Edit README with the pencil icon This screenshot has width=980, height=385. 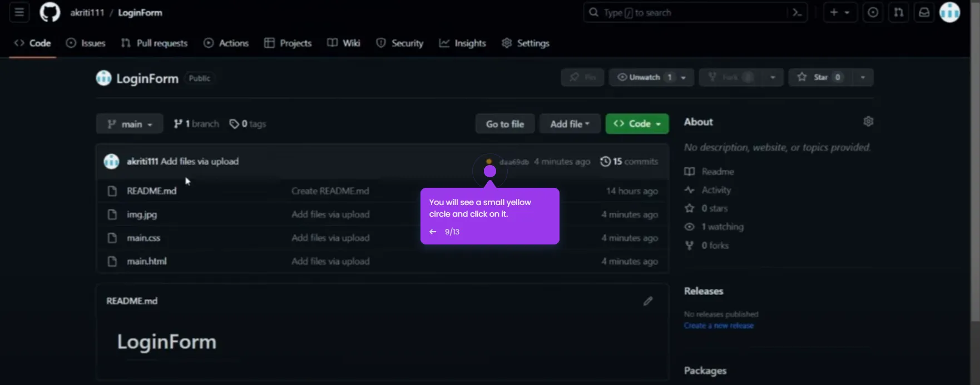click(x=648, y=301)
